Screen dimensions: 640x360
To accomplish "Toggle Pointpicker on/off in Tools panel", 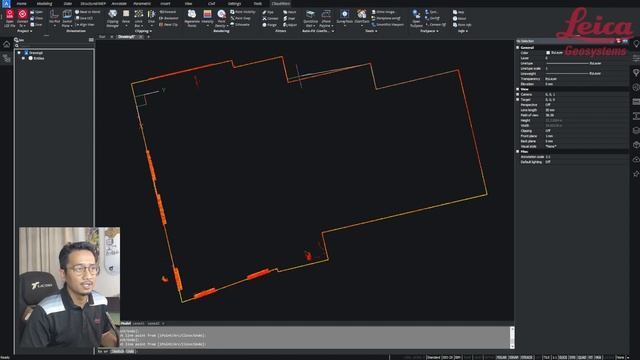I will [386, 18].
